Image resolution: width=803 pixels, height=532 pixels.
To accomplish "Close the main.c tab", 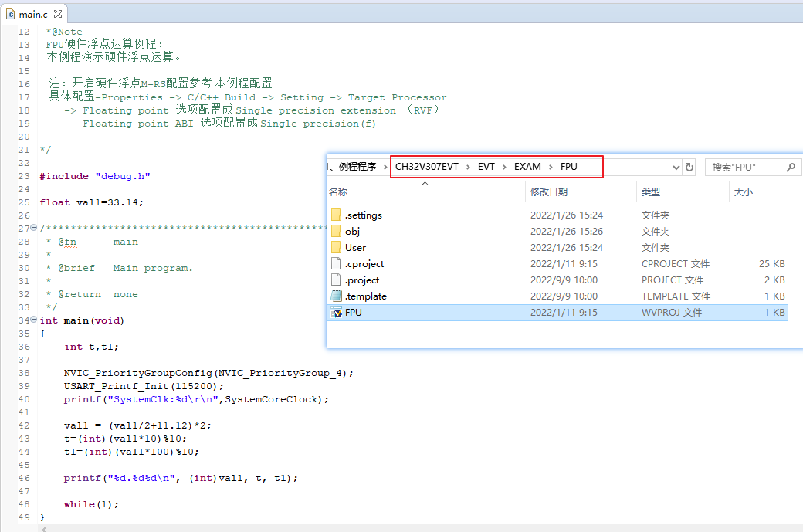I will (58, 14).
